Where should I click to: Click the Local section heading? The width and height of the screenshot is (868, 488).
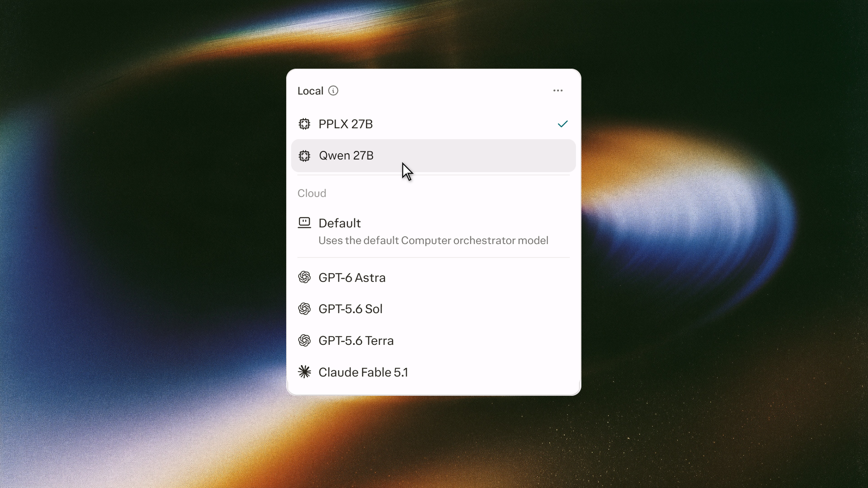pyautogui.click(x=310, y=91)
